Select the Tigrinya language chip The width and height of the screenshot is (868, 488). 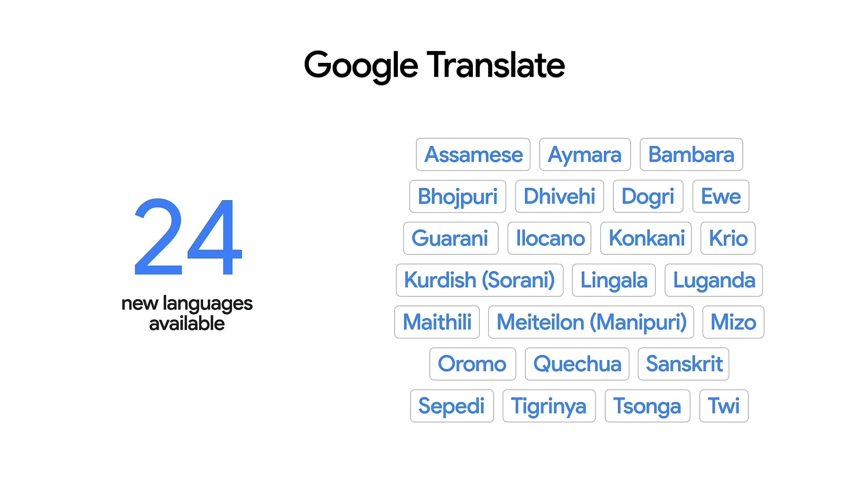[549, 406]
